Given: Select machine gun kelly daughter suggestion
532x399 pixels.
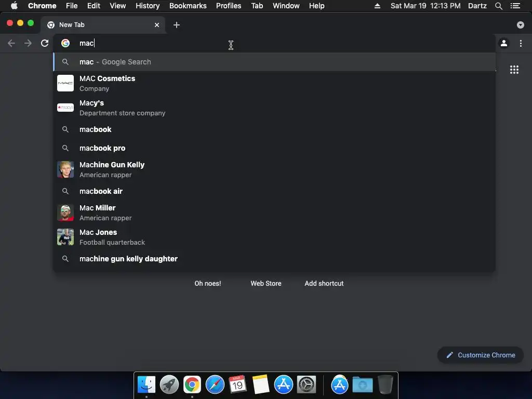Looking at the screenshot, I should pos(274,259).
